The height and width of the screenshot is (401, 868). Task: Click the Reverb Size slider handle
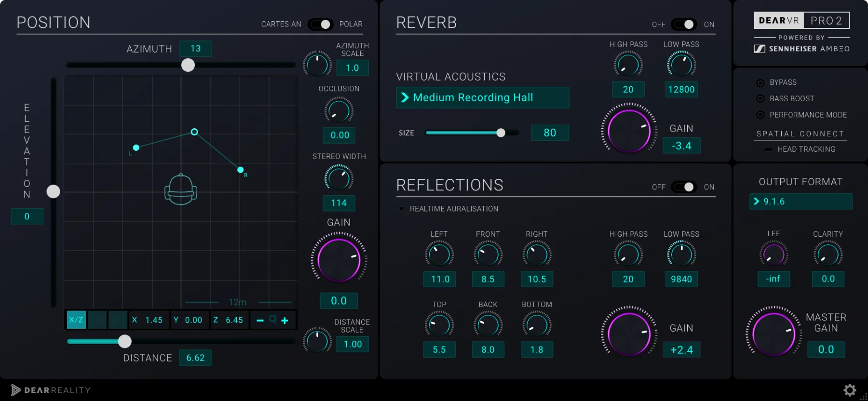coord(501,133)
